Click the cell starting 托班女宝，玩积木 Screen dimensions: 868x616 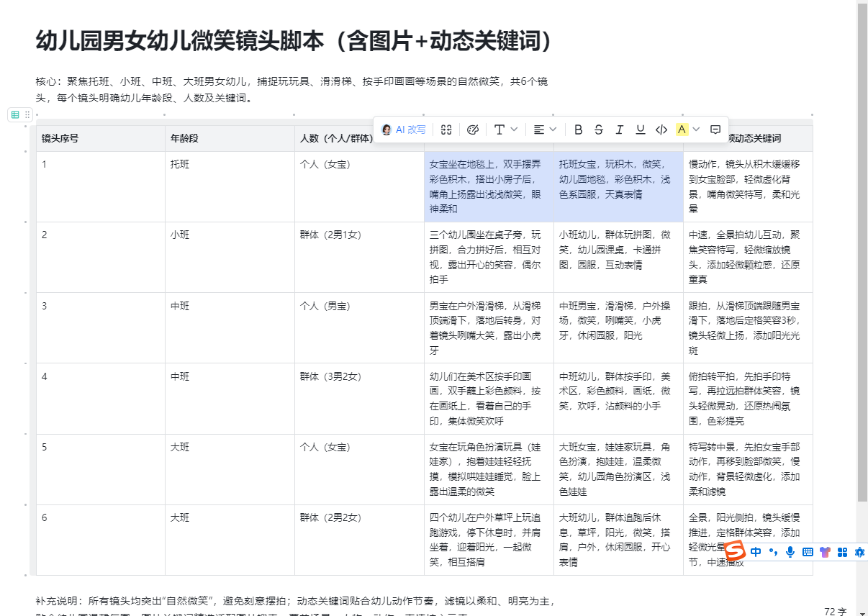point(619,186)
